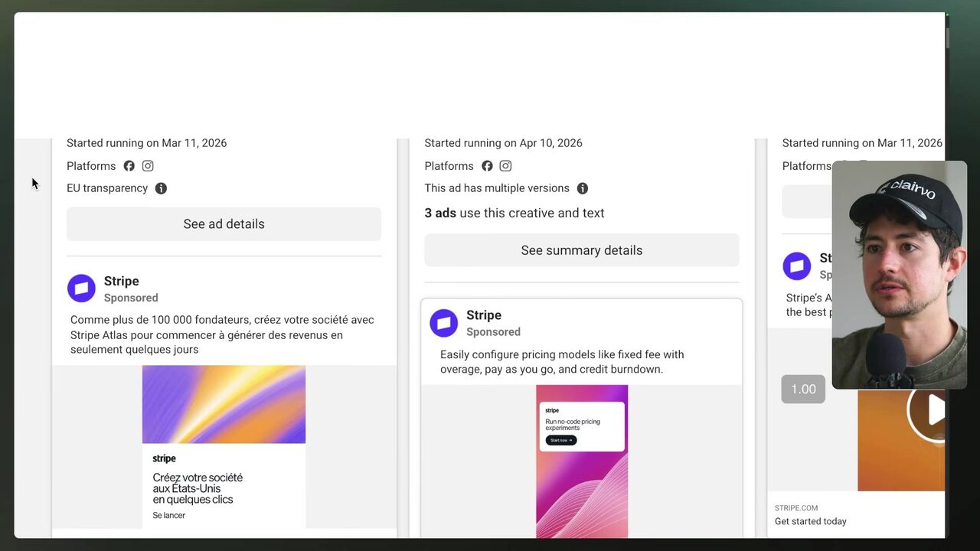Click Sponsored label in French ad

pyautogui.click(x=131, y=298)
